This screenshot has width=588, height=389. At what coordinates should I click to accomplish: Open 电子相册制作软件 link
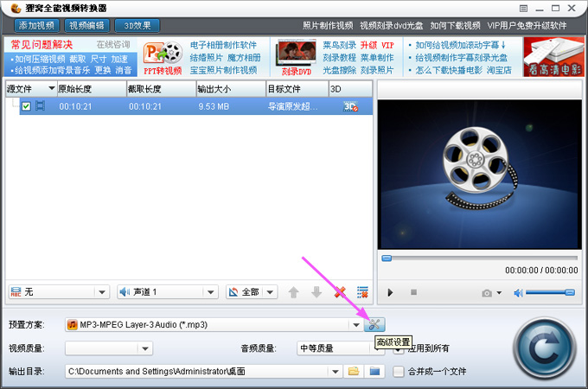223,45
